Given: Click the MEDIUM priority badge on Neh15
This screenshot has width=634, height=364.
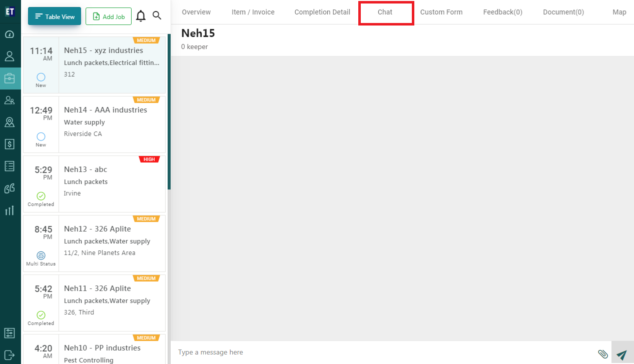Looking at the screenshot, I should point(146,40).
